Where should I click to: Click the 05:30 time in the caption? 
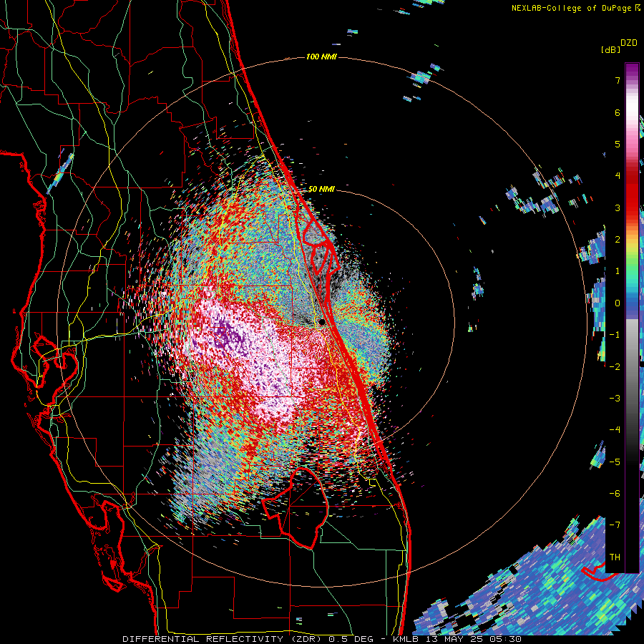(x=505, y=639)
